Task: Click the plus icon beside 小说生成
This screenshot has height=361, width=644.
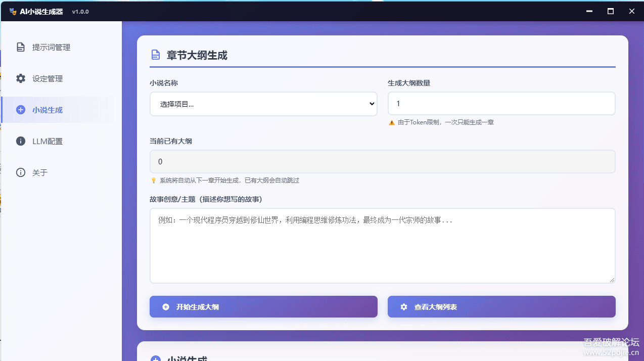Action: [x=20, y=110]
